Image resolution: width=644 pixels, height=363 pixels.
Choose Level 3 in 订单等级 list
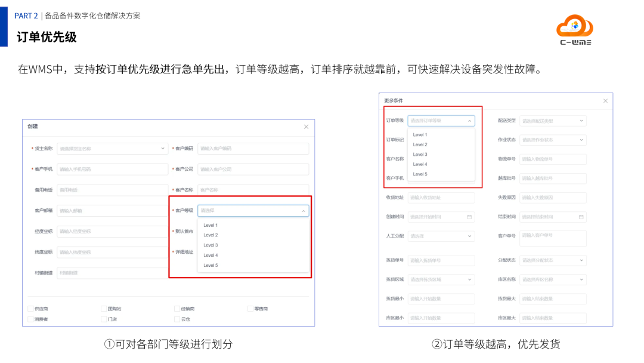tap(441, 155)
